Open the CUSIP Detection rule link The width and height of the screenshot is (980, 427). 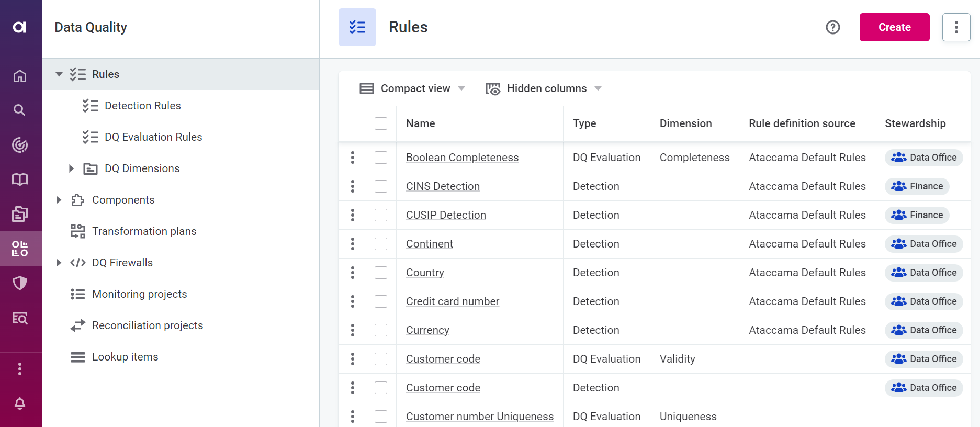pos(446,215)
